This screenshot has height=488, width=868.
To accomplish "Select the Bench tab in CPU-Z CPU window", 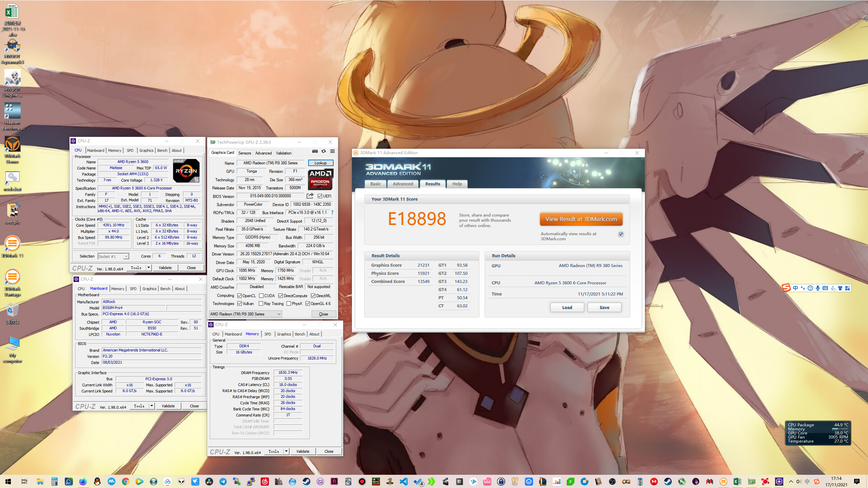I will (x=162, y=150).
